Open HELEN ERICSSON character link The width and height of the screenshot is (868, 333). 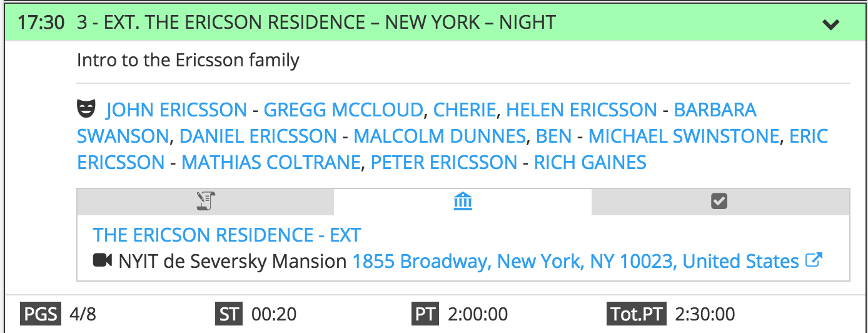582,110
